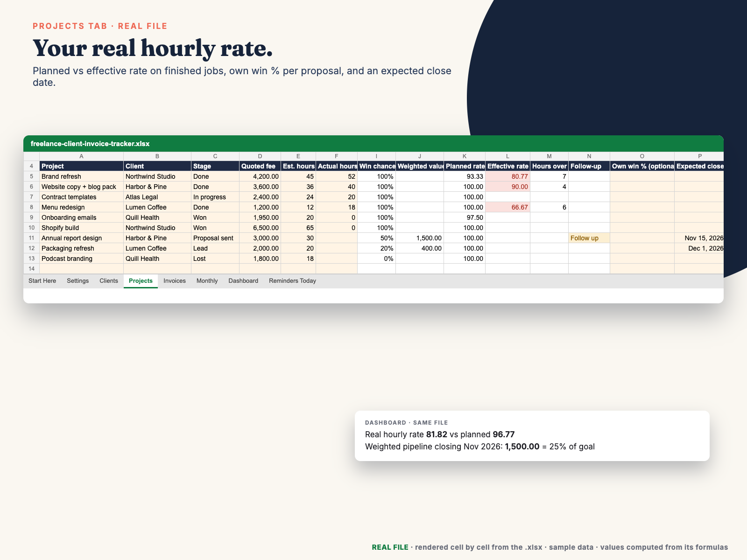Select the planned rate 93.33 cell

(465, 176)
